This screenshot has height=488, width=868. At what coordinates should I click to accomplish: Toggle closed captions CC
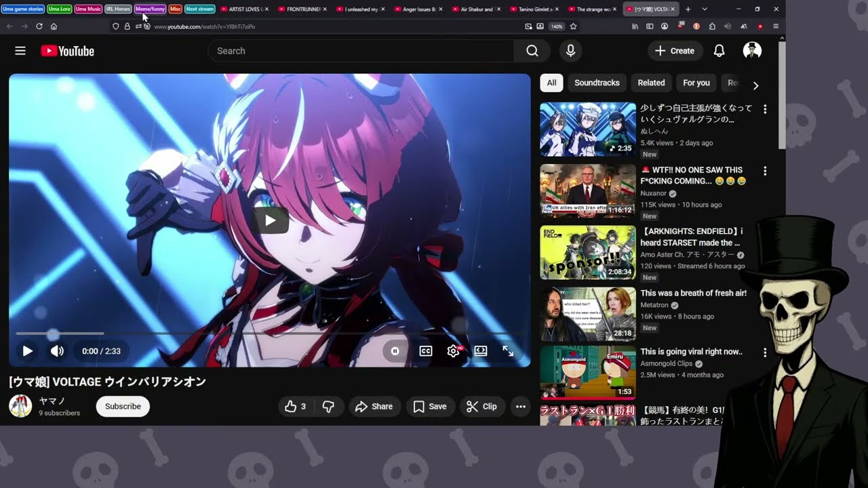pyautogui.click(x=426, y=351)
